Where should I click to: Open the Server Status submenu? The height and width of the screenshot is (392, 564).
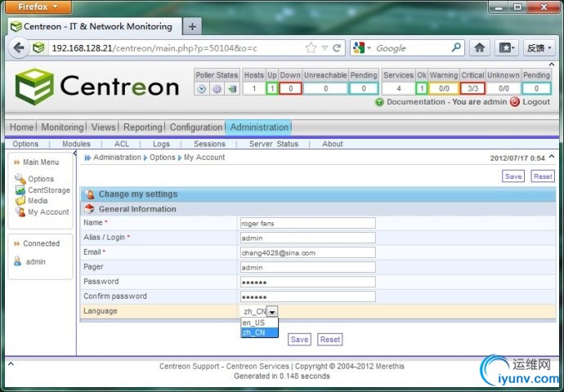[x=274, y=144]
